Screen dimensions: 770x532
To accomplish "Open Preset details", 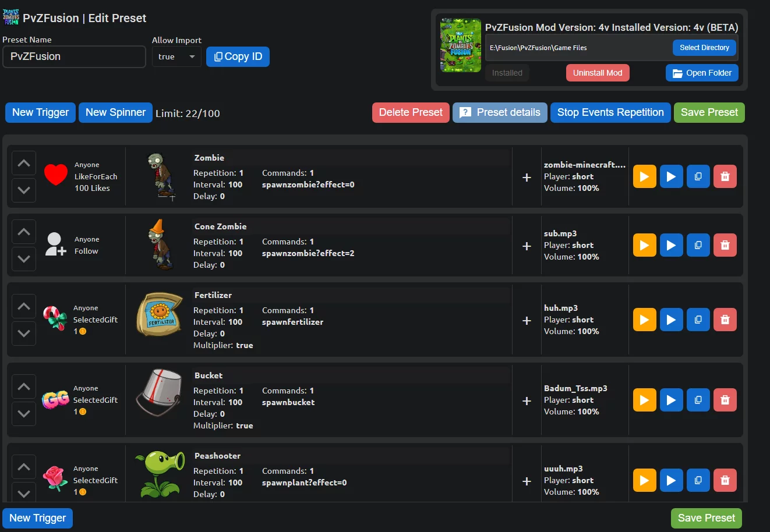I will click(x=500, y=112).
